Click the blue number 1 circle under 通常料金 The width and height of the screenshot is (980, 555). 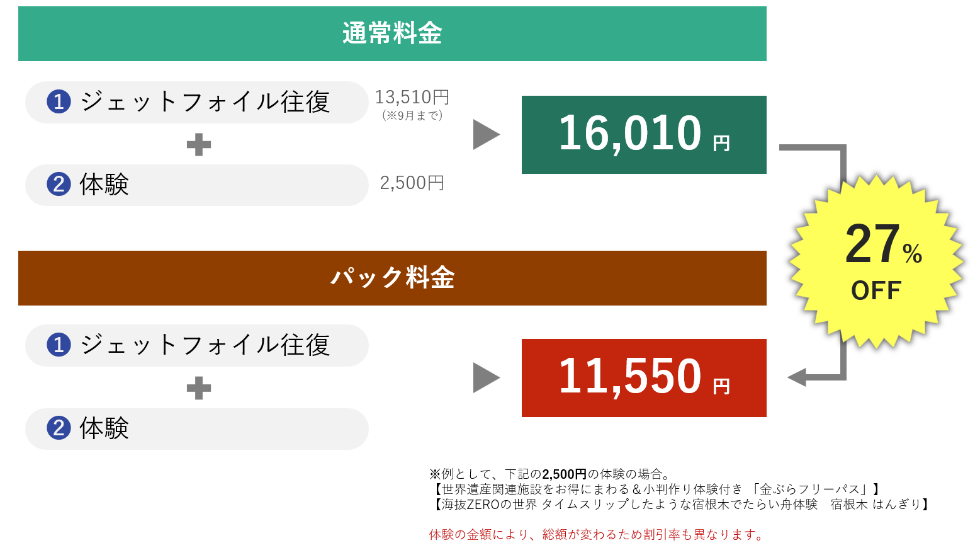59,101
